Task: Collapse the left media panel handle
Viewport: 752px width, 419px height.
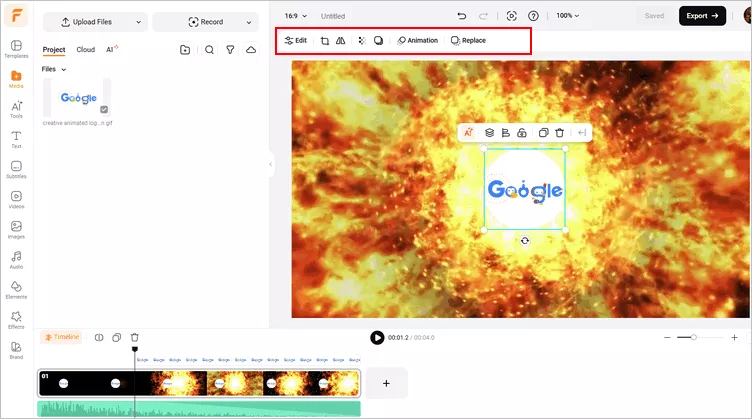Action: point(270,164)
